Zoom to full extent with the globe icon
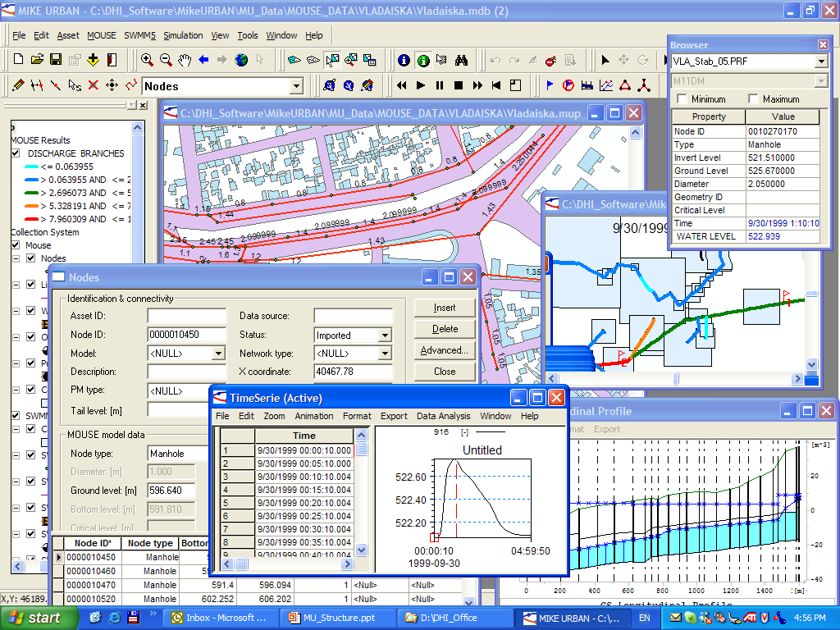Screen dimensions: 840x630 (x=242, y=59)
